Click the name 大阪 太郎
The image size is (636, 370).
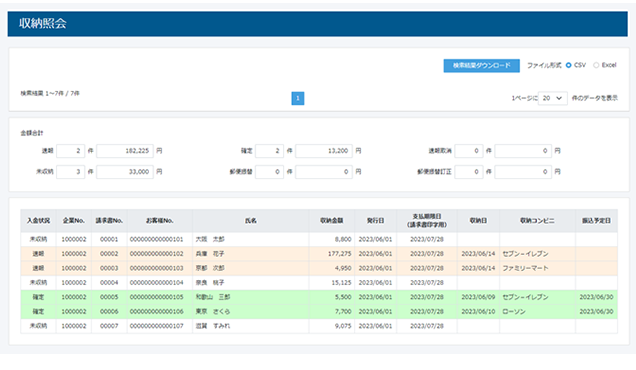coord(210,239)
